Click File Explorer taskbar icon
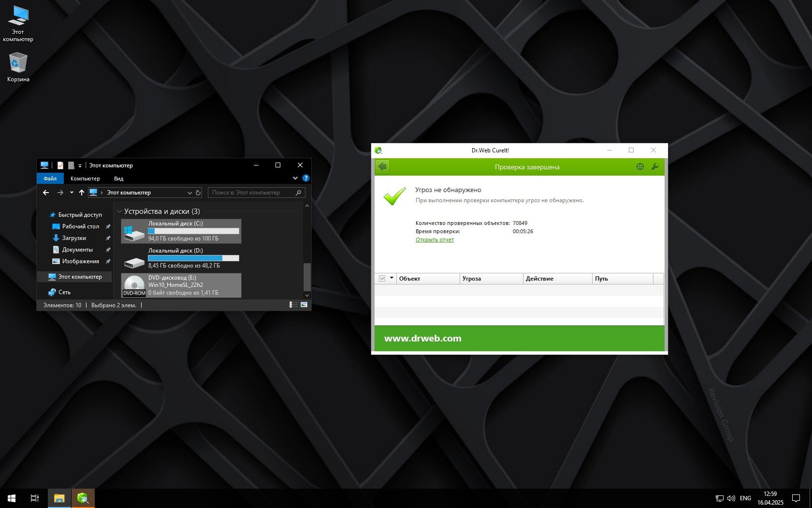 click(59, 498)
